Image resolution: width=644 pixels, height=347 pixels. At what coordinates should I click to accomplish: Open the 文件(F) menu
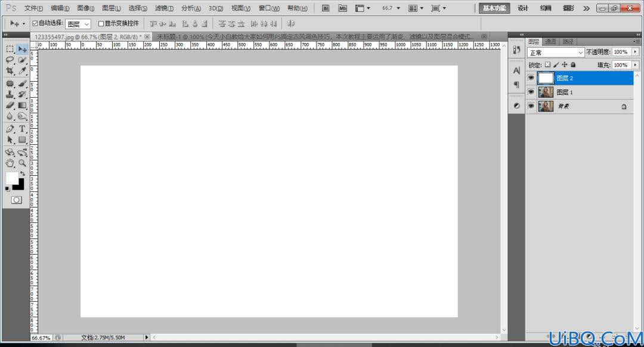(x=33, y=8)
